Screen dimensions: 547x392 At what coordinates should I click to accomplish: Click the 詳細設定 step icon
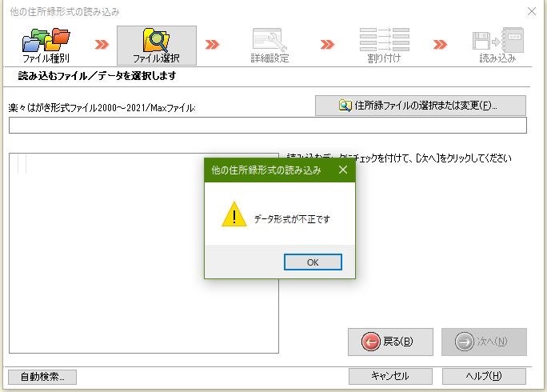(270, 45)
